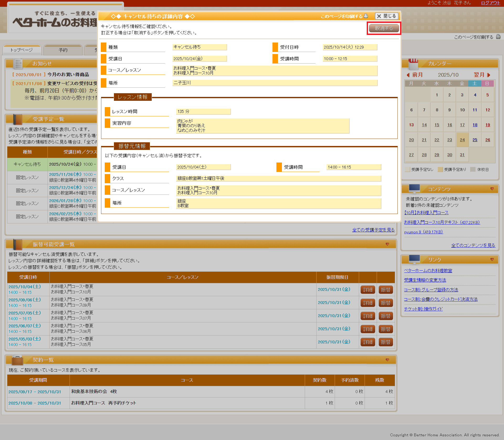504x440 pixels.
Task: Open 詳細 for 2025/07/05 lesson
Action: click(367, 316)
